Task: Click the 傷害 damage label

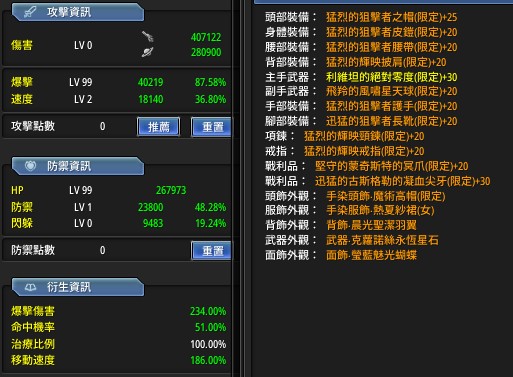Action: click(22, 45)
